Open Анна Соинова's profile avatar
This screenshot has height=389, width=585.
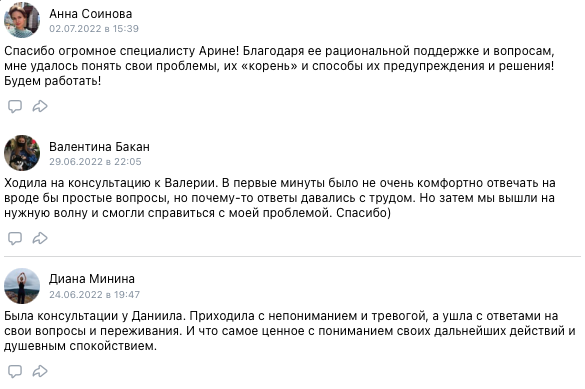click(22, 20)
